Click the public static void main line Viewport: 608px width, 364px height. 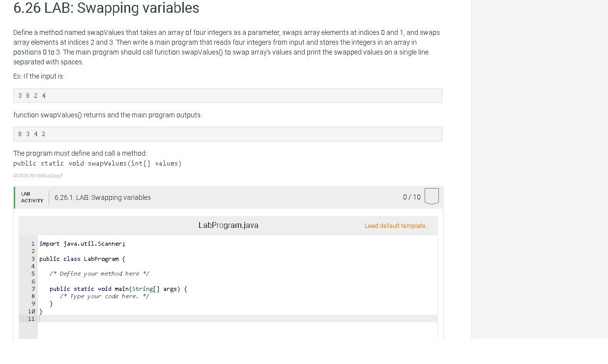click(118, 289)
